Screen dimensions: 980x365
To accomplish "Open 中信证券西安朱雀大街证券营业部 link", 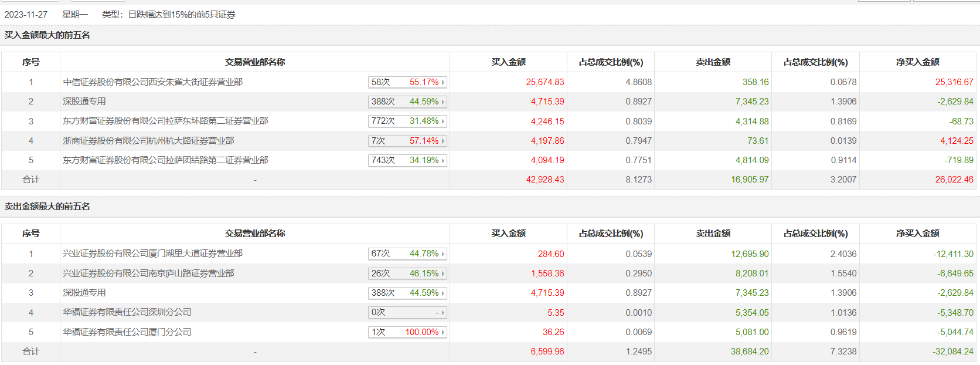I will coord(152,82).
